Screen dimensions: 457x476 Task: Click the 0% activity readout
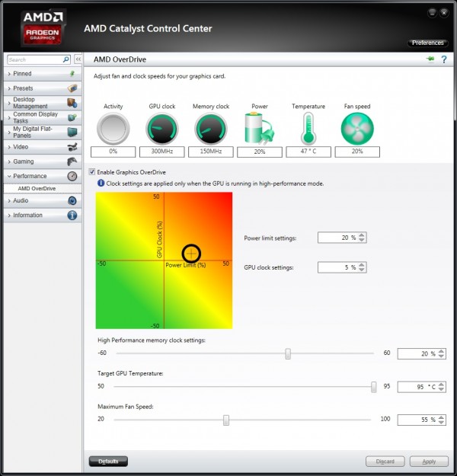pyautogui.click(x=113, y=152)
